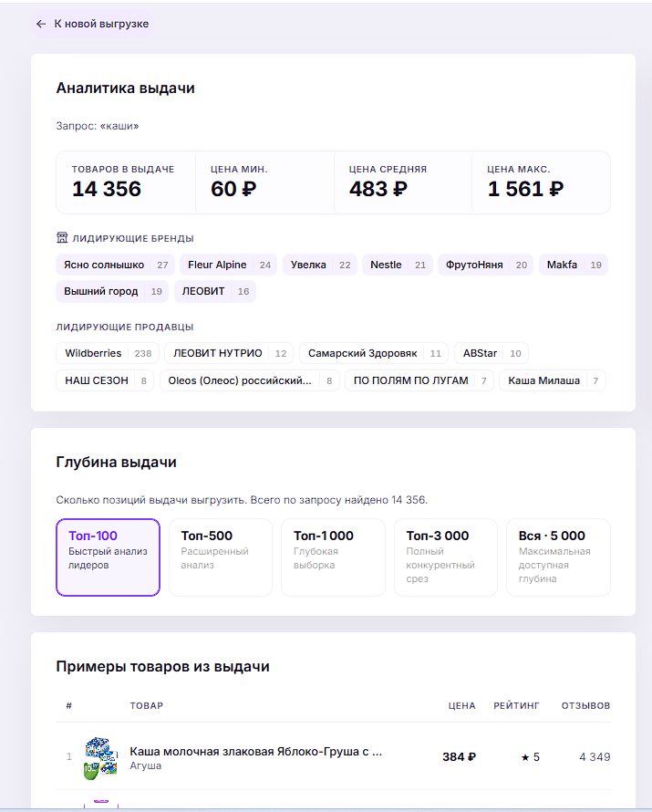The width and height of the screenshot is (652, 812).
Task: Click the Makfa brand chip
Action: tap(574, 265)
